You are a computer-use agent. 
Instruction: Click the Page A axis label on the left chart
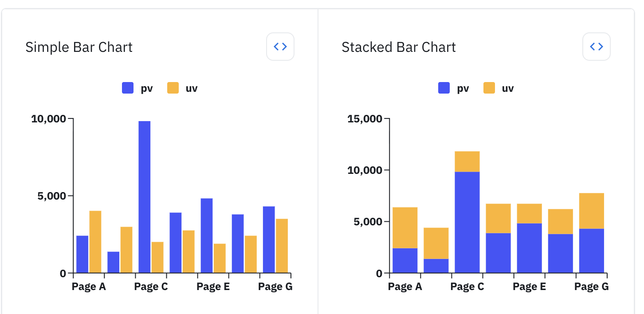[x=89, y=287]
